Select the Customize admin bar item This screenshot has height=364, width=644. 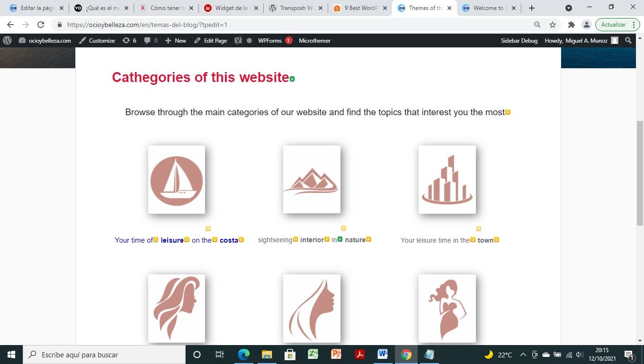coord(97,41)
